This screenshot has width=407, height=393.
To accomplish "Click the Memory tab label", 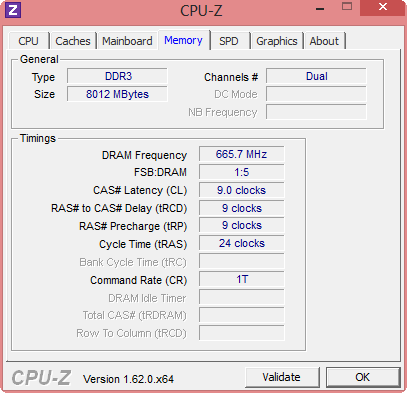I will [183, 40].
